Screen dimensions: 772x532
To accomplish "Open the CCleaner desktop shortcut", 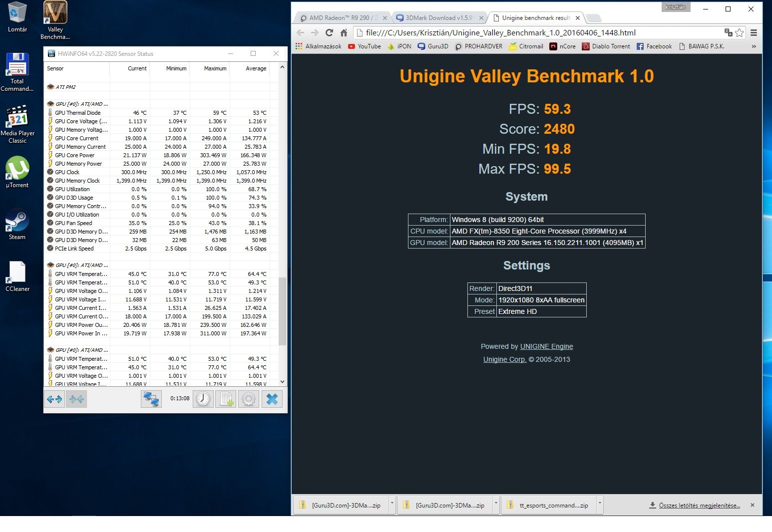I will tap(17, 276).
